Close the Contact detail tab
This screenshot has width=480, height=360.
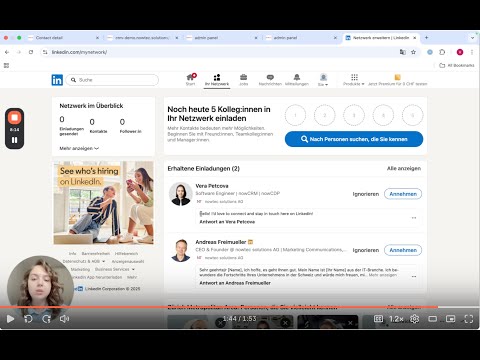pyautogui.click(x=97, y=38)
